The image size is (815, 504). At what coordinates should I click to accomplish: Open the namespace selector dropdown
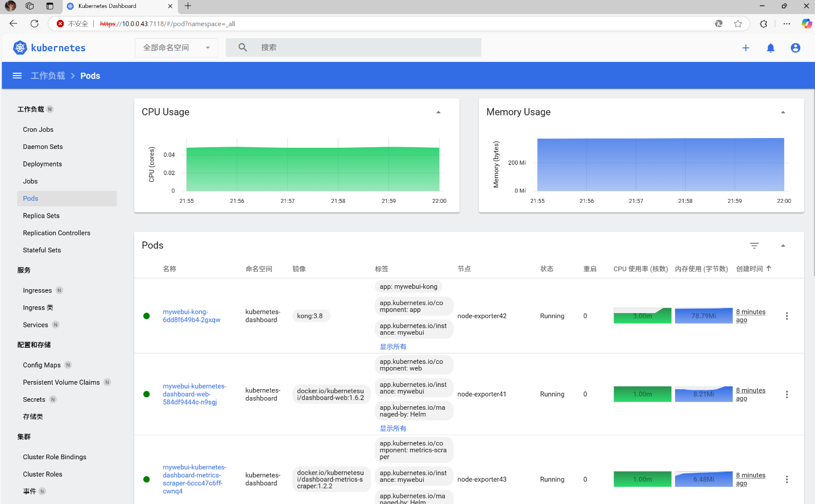pyautogui.click(x=176, y=48)
